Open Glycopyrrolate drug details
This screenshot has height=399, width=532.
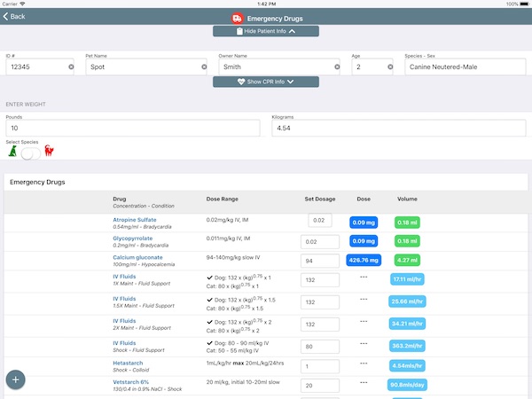(133, 239)
